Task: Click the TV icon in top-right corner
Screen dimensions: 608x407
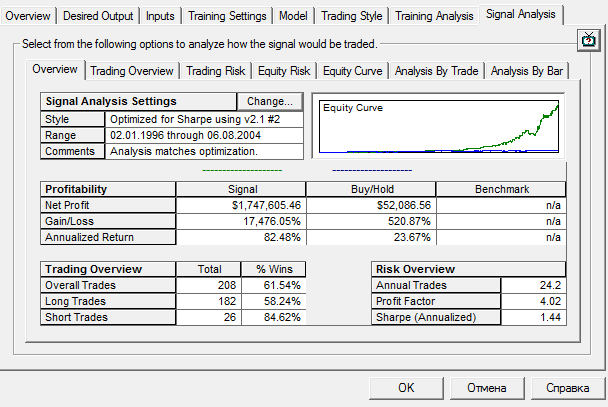Action: [588, 40]
